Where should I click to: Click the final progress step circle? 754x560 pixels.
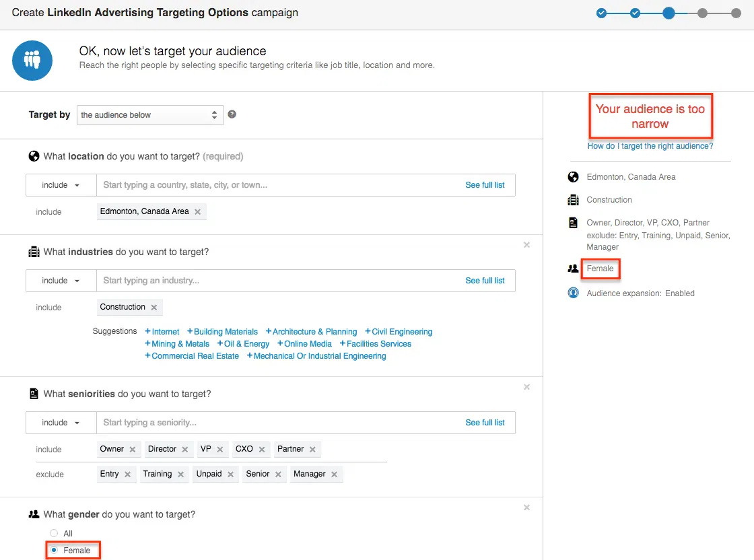(735, 13)
